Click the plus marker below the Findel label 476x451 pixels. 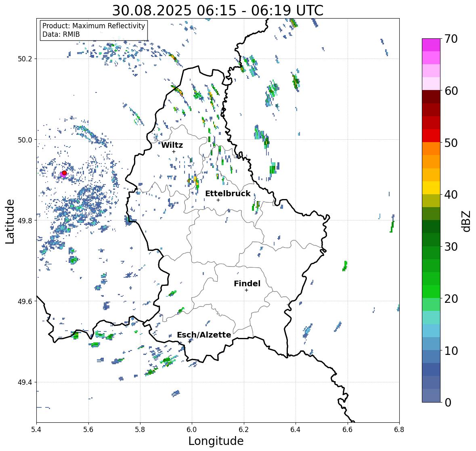tap(247, 290)
